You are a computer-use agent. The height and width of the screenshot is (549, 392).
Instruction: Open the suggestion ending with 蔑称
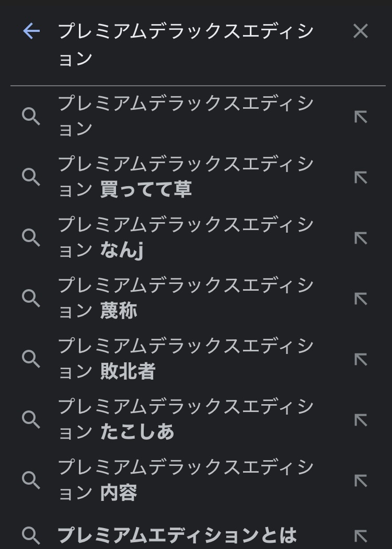186,298
